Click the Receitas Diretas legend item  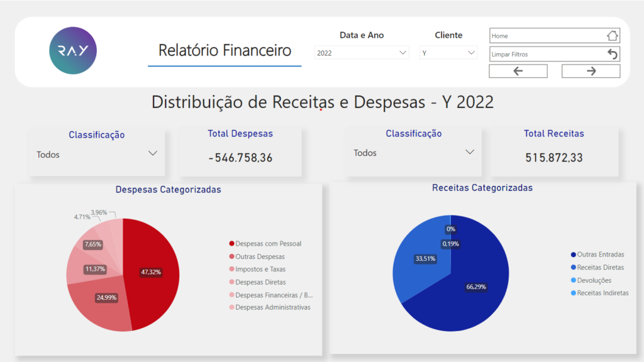[x=600, y=267]
